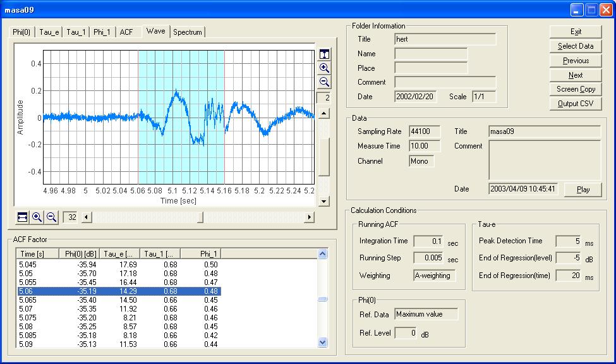Click the horizontal zoom value field showing 32
This screenshot has height=364, width=616.
click(71, 217)
